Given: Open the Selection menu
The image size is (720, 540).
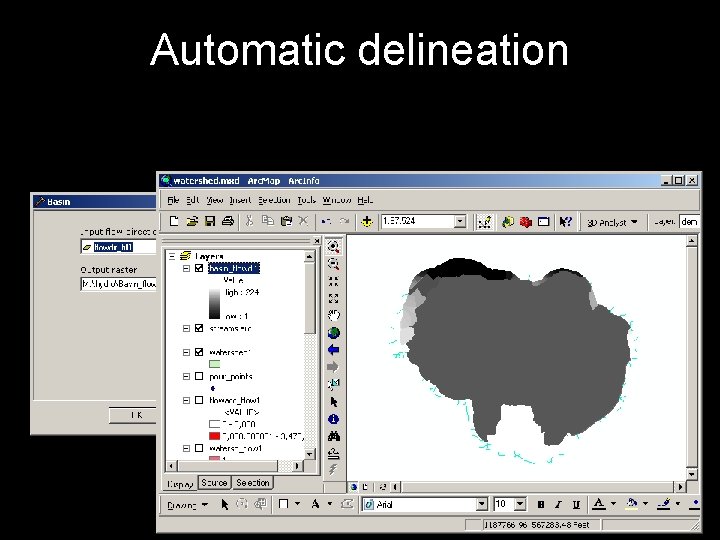Looking at the screenshot, I should pyautogui.click(x=274, y=200).
